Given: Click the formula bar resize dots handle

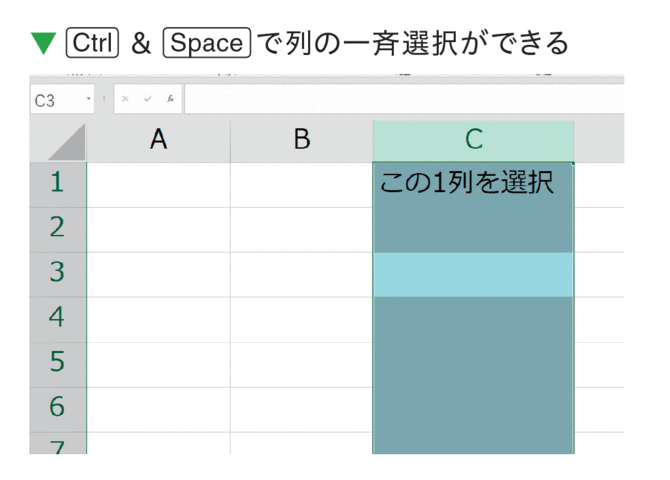Looking at the screenshot, I should coord(104,99).
